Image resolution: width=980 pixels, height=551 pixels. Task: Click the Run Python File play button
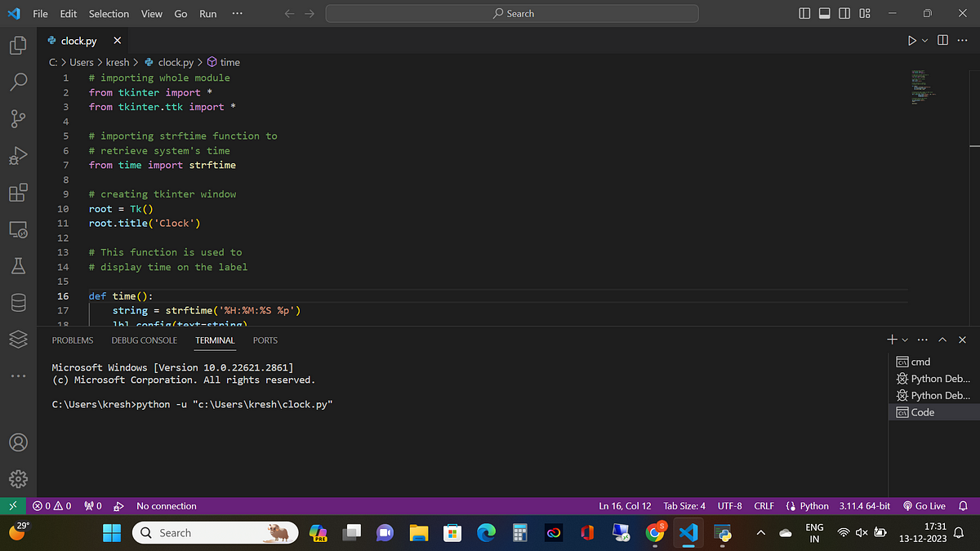click(911, 40)
